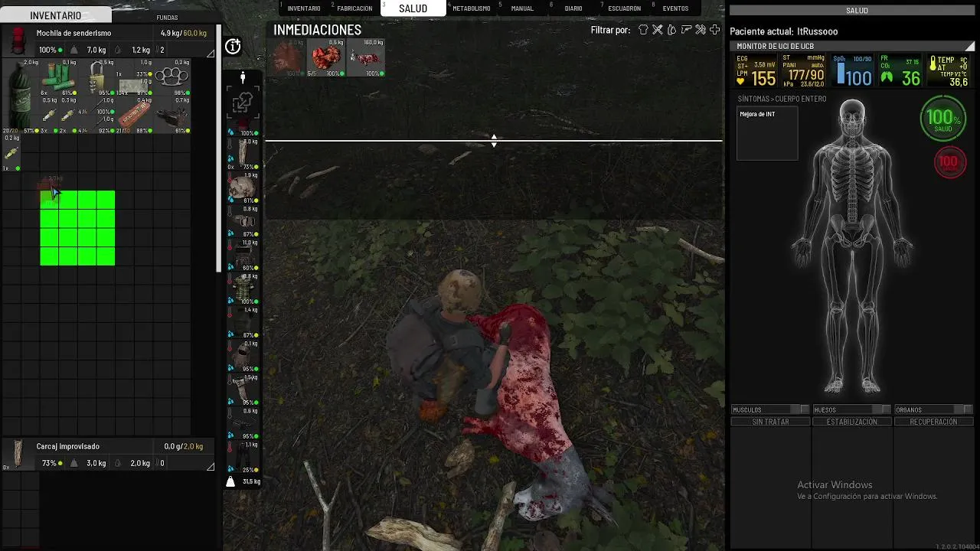980x551 pixels.
Task: Select the skeleton body diagram
Action: 851,246
